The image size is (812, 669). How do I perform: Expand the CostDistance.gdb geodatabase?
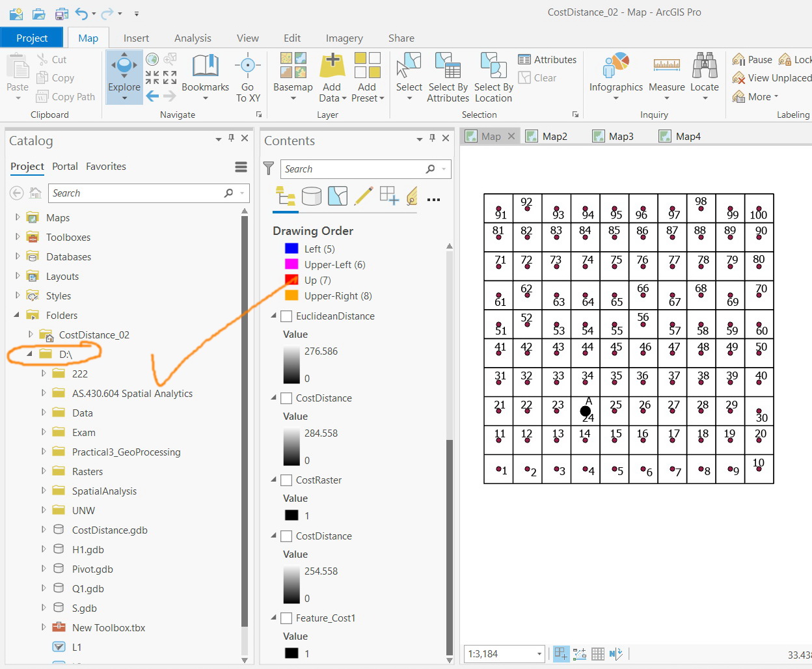point(44,530)
